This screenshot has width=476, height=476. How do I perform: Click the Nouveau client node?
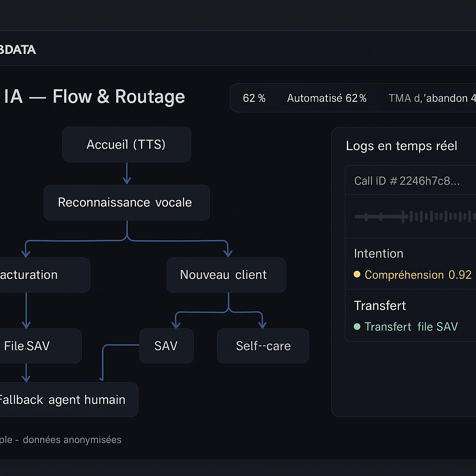(x=226, y=275)
